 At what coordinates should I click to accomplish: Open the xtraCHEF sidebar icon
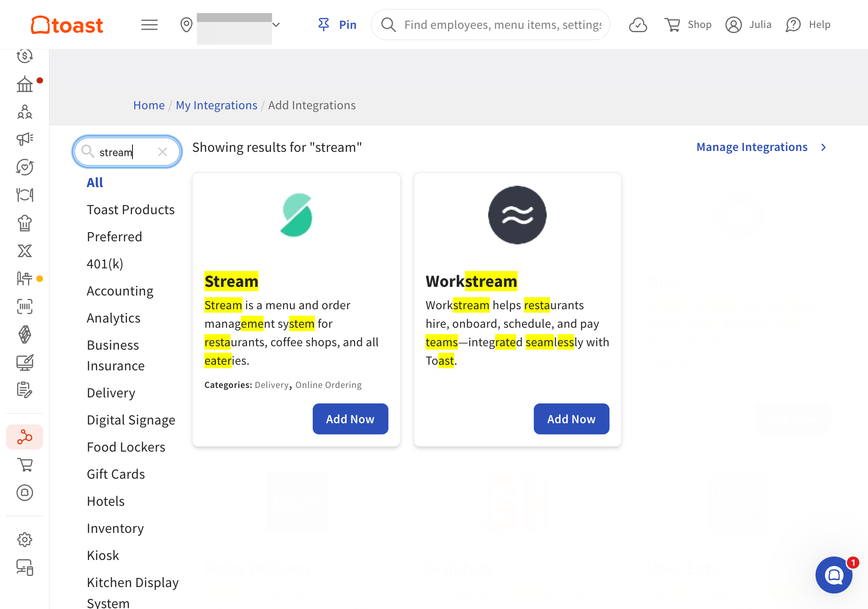(25, 251)
